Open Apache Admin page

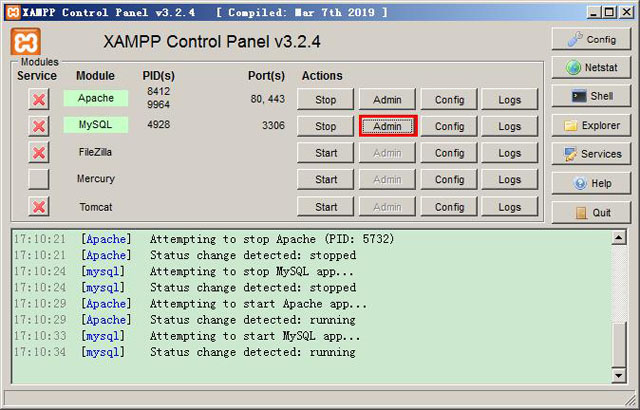[387, 100]
